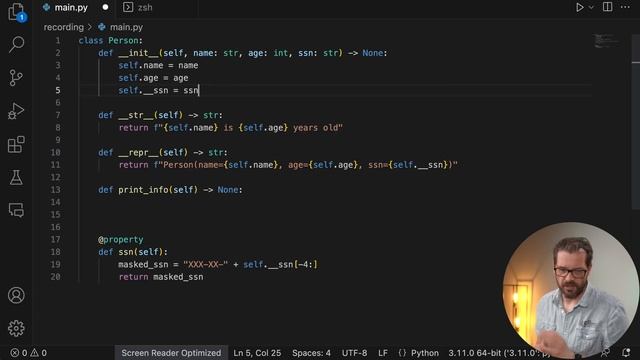Click Screen Reader Optimized status item
This screenshot has width=640, height=360.
[171, 353]
